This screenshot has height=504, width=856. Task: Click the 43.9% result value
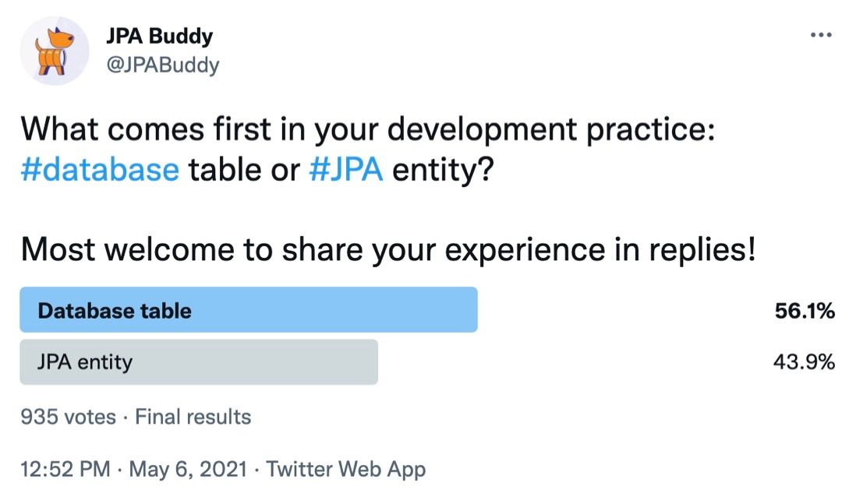(x=804, y=361)
